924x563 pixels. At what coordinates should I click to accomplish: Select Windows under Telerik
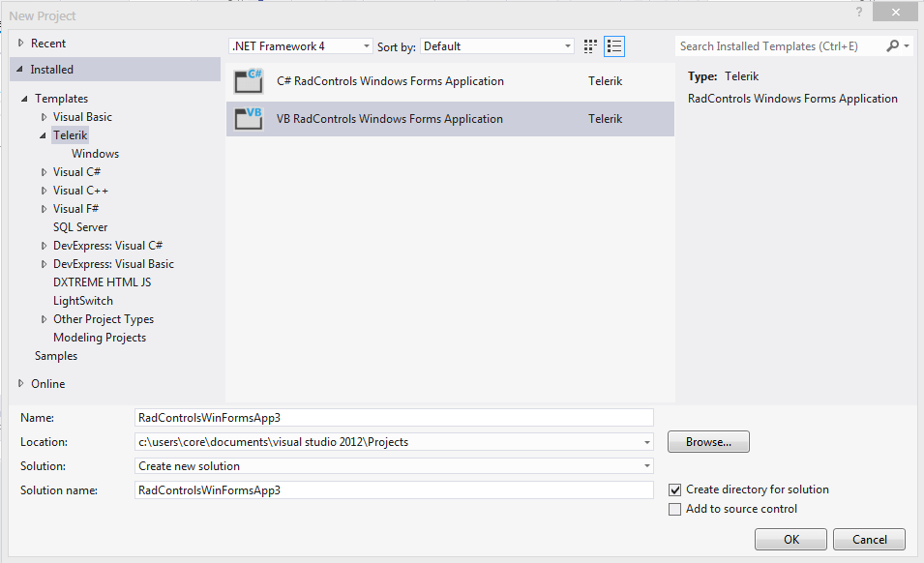95,154
